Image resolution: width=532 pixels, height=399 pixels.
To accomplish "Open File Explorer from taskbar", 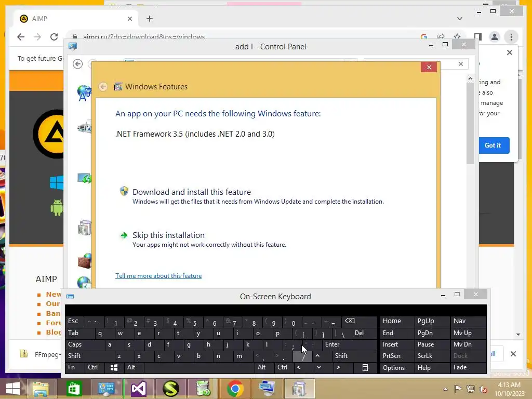I will pyautogui.click(x=41, y=389).
